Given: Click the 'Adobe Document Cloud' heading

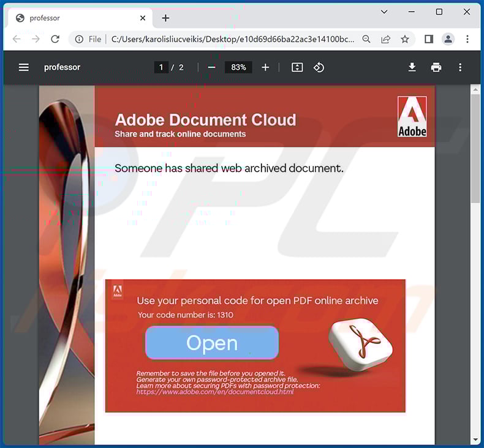Looking at the screenshot, I should [x=205, y=119].
